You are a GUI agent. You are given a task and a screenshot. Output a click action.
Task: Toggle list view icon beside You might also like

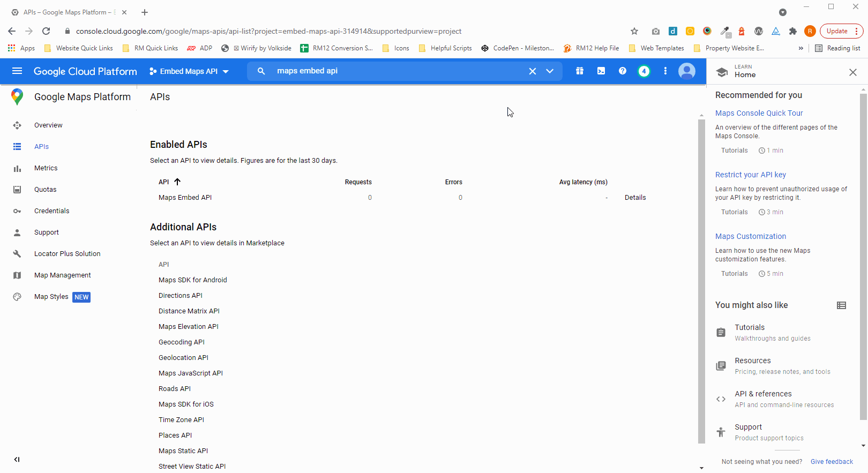842,305
